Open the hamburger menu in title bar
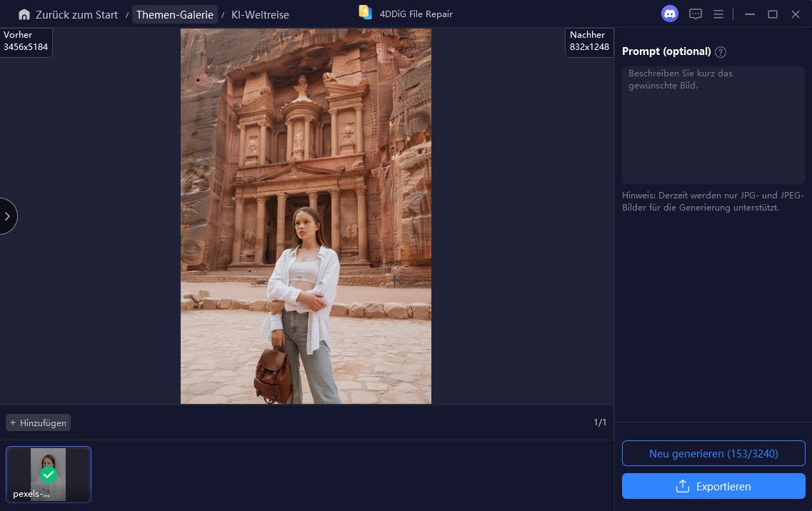The image size is (812, 511). click(718, 14)
